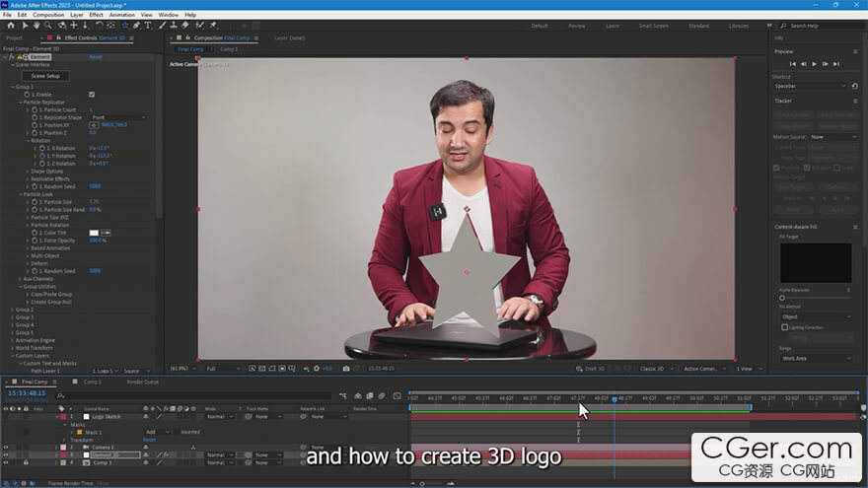Viewport: 868px width, 488px height.
Task: Click the composition mini-flowchart icon in timeline
Action: [x=342, y=396]
